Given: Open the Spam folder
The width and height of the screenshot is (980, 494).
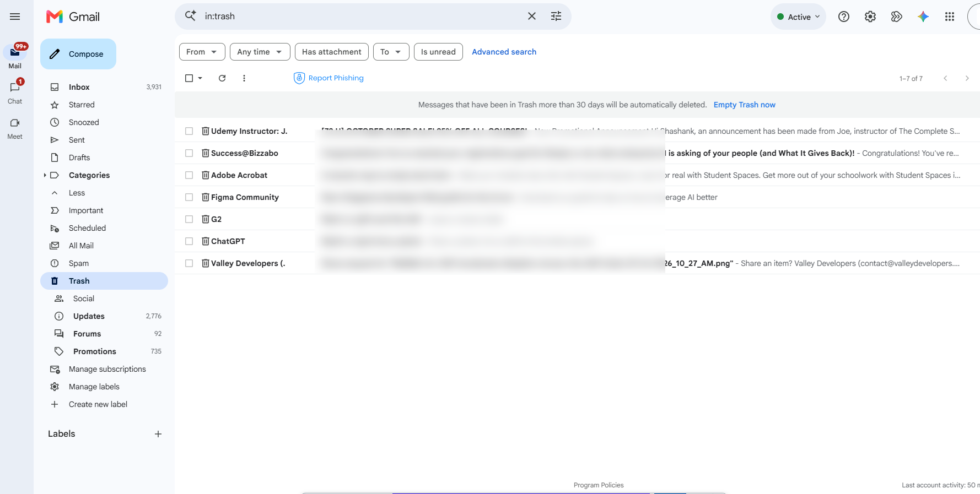Looking at the screenshot, I should click(104, 263).
